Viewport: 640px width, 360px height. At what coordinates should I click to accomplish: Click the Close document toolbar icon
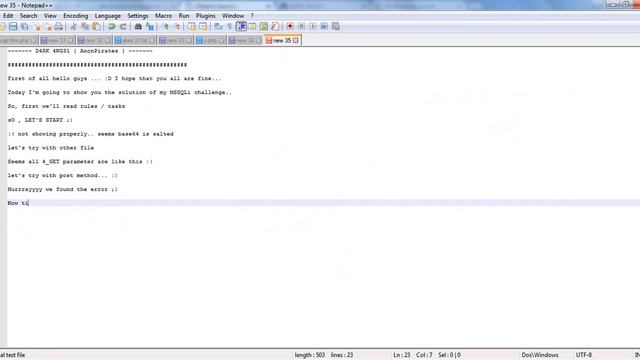[37, 27]
